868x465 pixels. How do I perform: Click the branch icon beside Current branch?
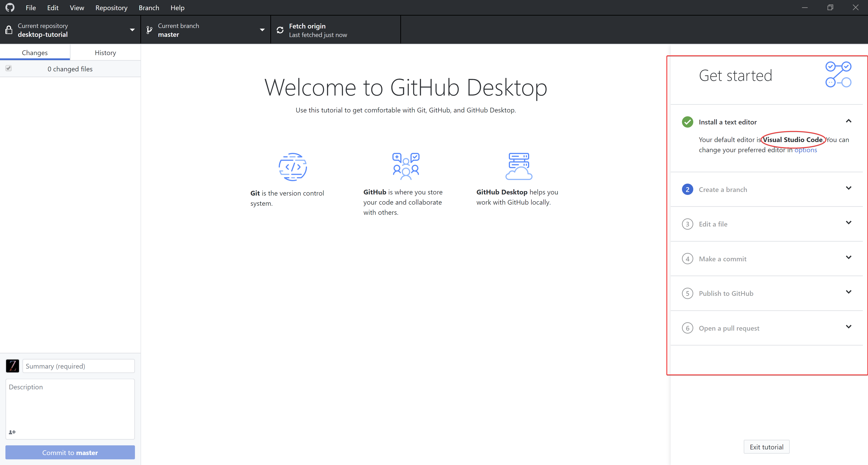[x=149, y=30]
